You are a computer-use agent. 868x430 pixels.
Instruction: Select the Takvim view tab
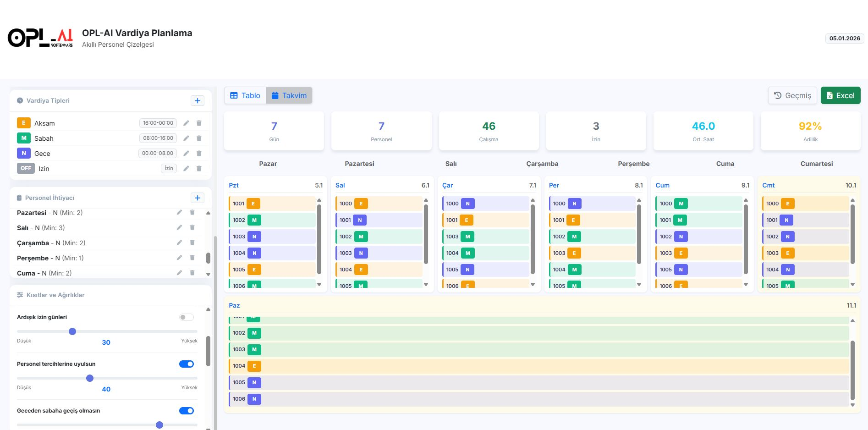(289, 95)
